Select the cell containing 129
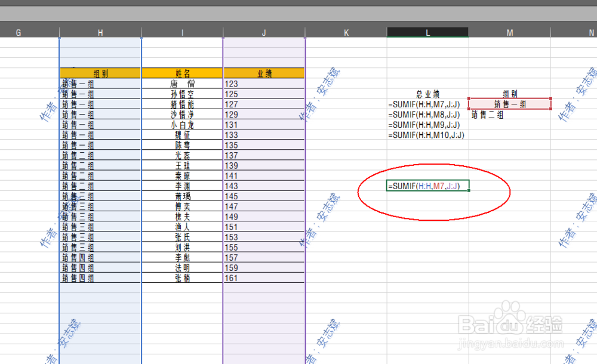Image resolution: width=597 pixels, height=364 pixels. pyautogui.click(x=264, y=115)
